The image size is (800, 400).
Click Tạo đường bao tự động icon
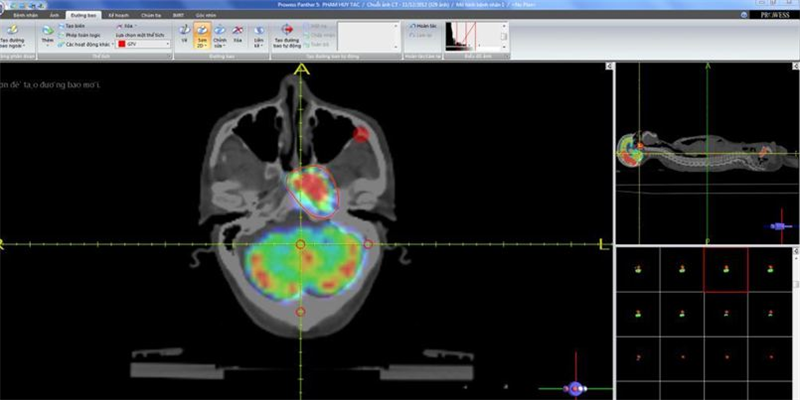point(286,35)
